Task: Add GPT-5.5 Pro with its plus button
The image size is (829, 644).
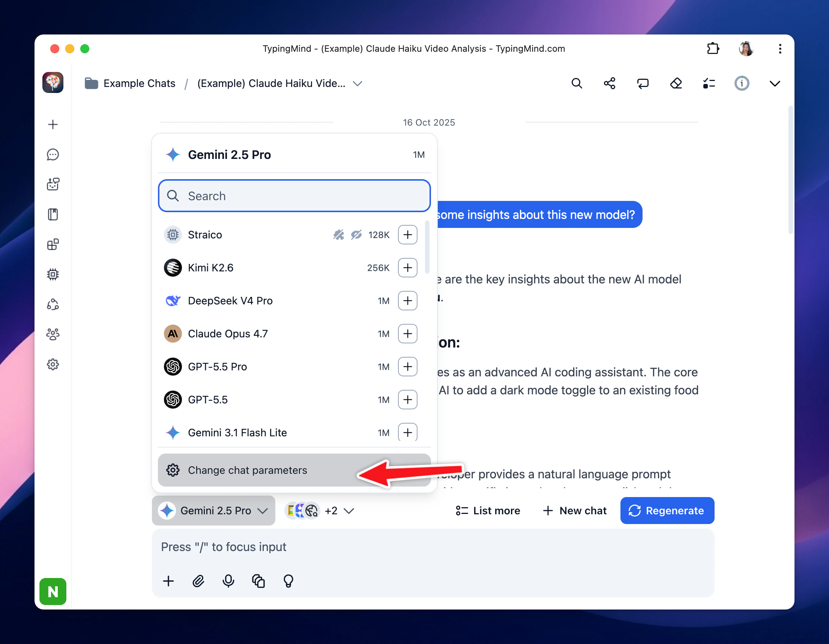Action: (x=407, y=367)
